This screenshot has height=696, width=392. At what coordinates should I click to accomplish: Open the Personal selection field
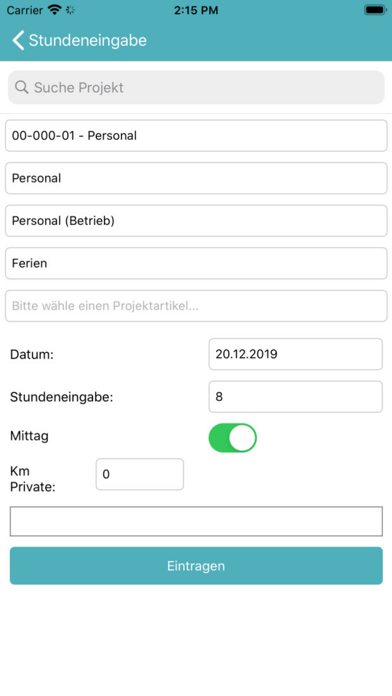click(196, 178)
